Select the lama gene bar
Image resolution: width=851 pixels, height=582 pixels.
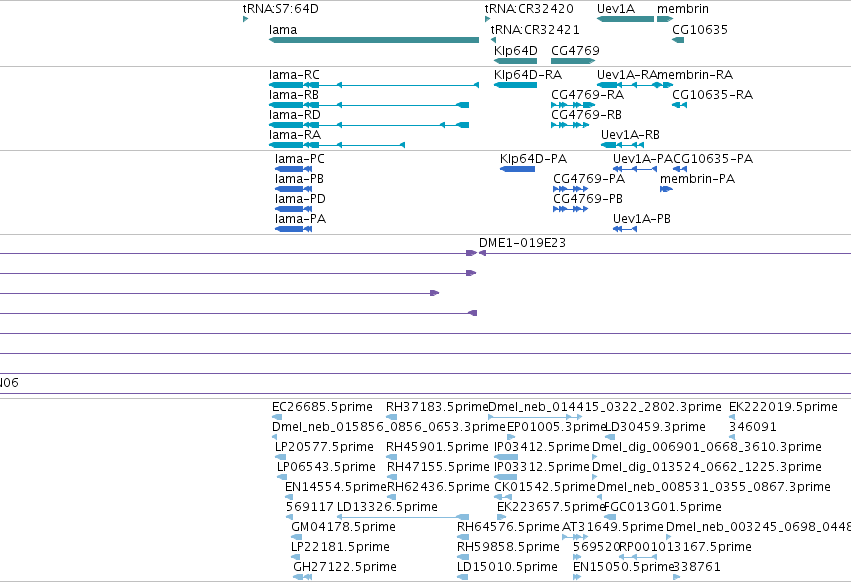click(374, 40)
